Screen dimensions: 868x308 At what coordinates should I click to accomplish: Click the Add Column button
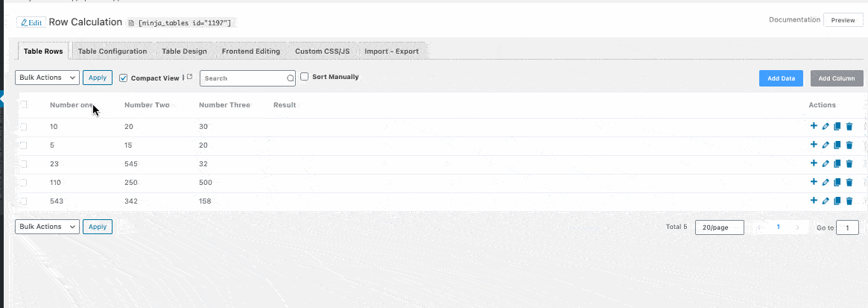click(837, 78)
